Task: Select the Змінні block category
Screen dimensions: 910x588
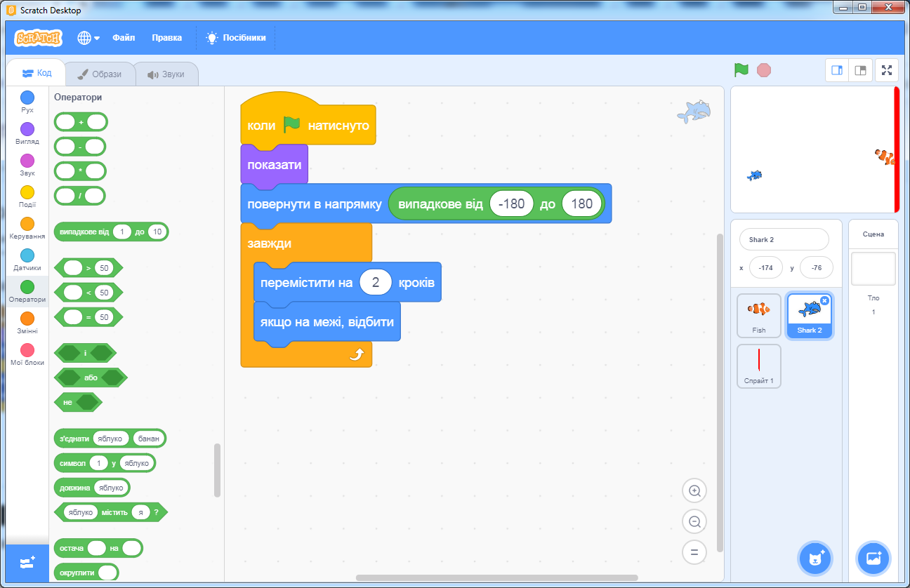Action: tap(27, 323)
